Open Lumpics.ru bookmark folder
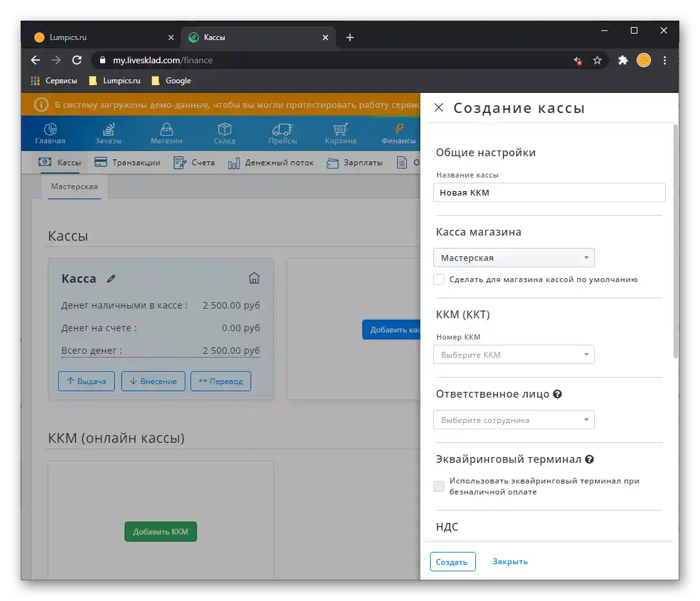This screenshot has height=601, width=700. (x=115, y=81)
